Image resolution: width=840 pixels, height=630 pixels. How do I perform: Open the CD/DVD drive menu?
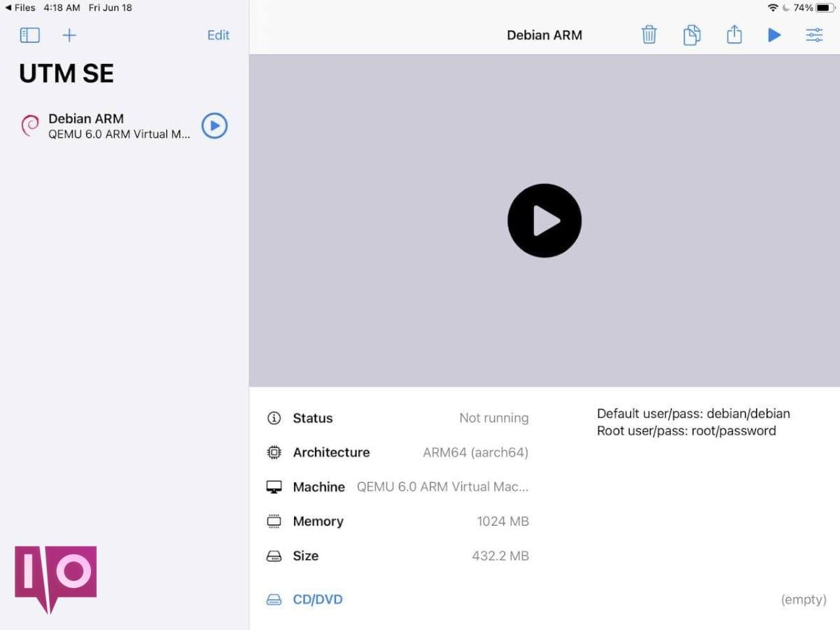coord(318,599)
